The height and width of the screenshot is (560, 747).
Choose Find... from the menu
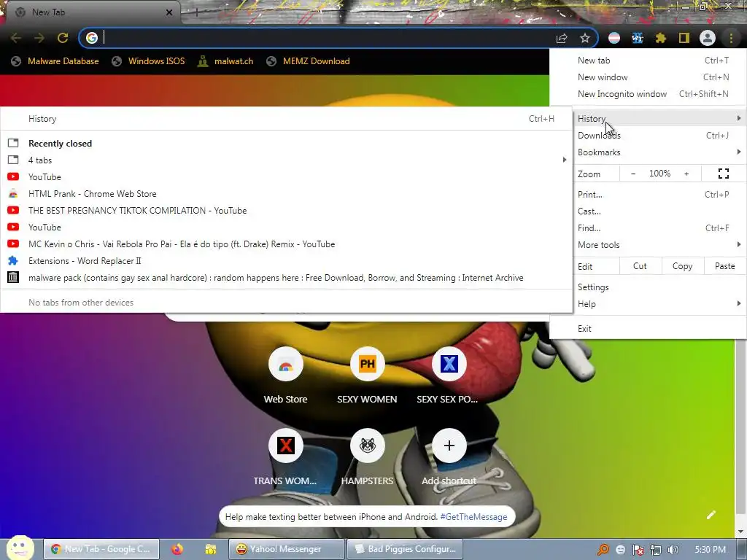[649, 228]
